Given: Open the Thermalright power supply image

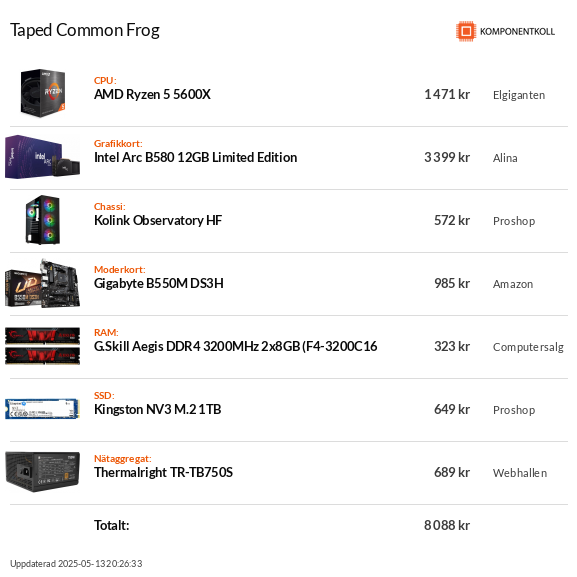Looking at the screenshot, I should 42,472.
